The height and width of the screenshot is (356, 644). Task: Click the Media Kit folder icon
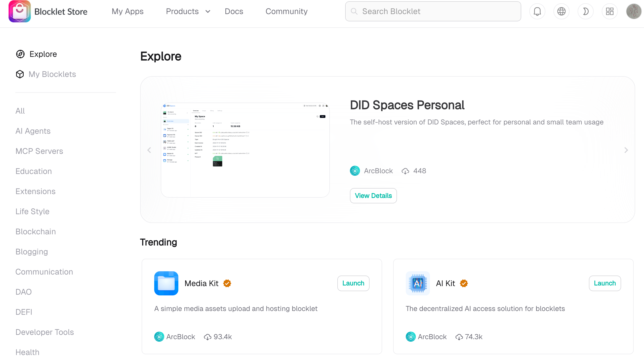tap(166, 283)
